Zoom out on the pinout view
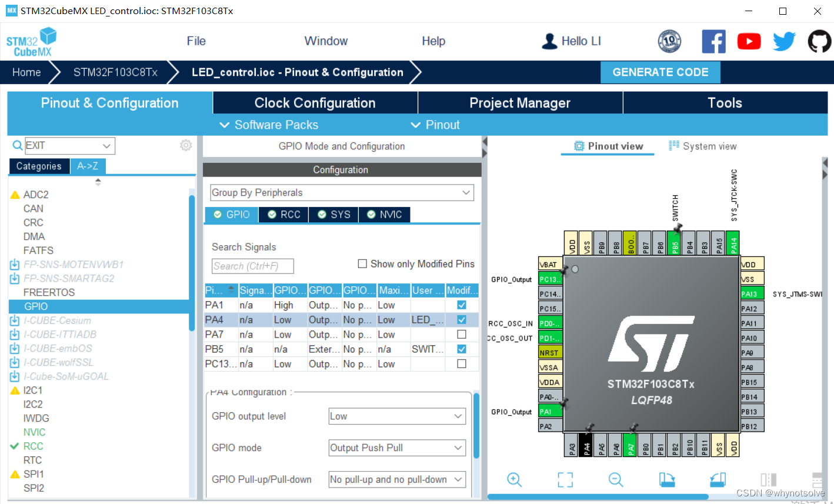Viewport: 834px width, 504px height. click(616, 479)
